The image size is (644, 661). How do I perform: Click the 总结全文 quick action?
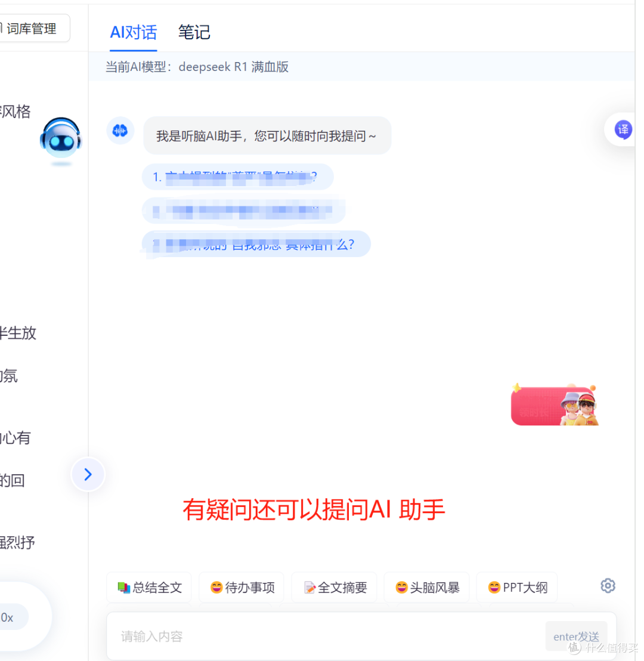pyautogui.click(x=149, y=587)
